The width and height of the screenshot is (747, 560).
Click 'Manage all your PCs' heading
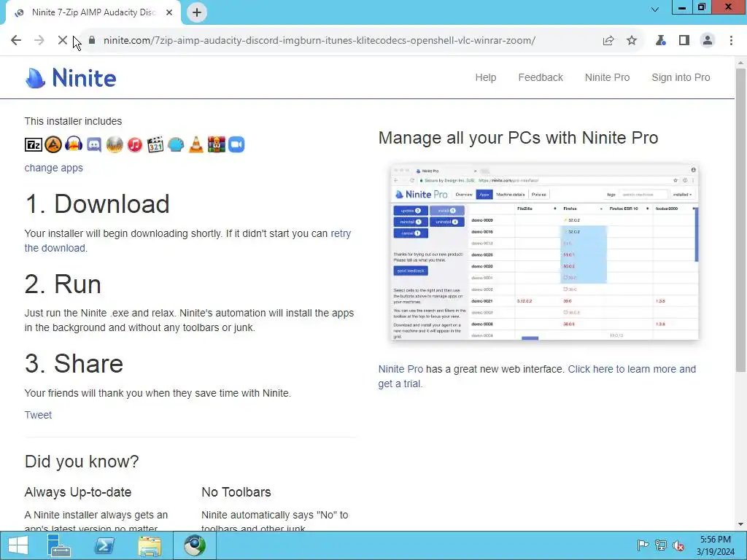tap(519, 138)
